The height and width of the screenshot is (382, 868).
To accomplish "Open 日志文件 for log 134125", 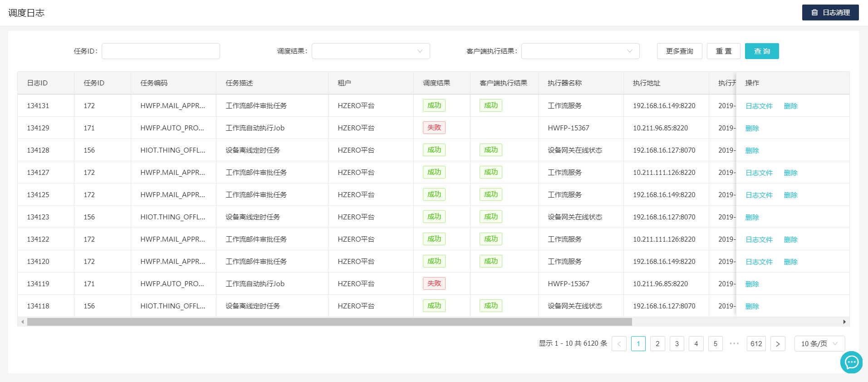I will coord(759,195).
